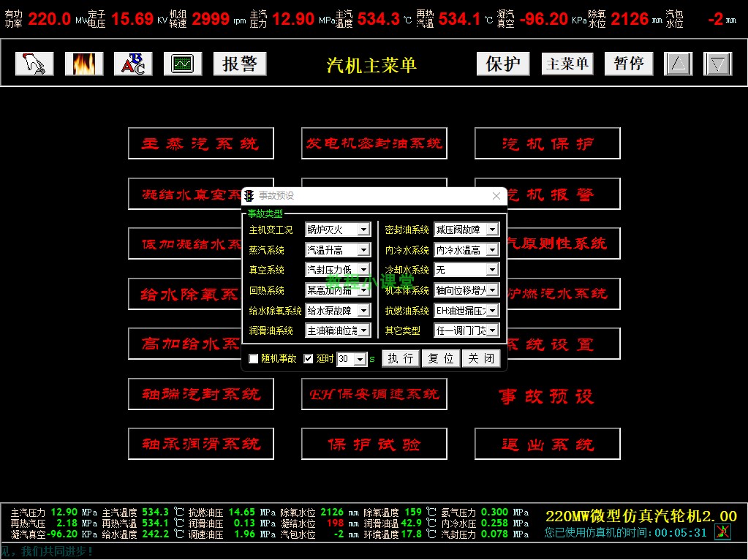The image size is (748, 560).
Task: Uncheck the 延时 delay checkbox
Action: (x=309, y=359)
